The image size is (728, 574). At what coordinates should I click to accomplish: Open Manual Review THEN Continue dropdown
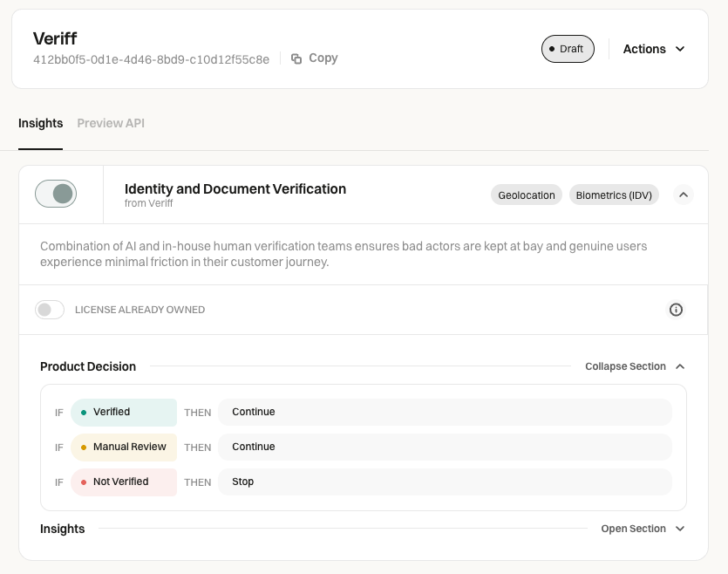point(445,448)
